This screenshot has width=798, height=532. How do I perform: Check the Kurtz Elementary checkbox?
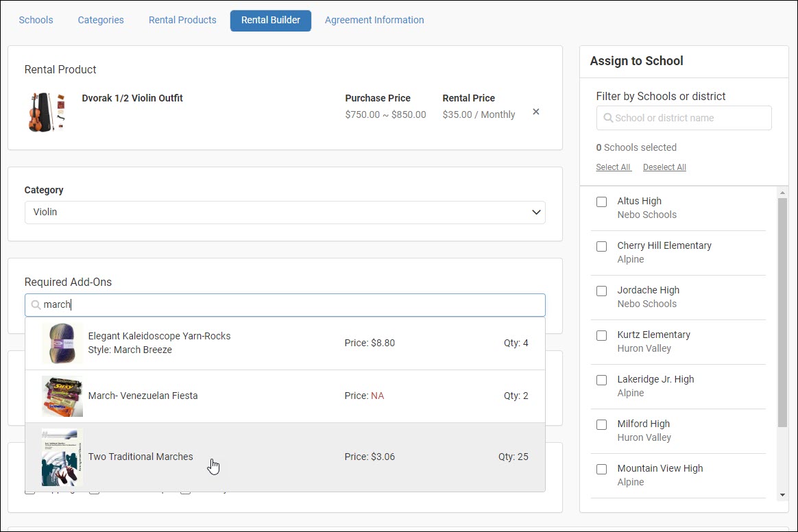(x=601, y=335)
